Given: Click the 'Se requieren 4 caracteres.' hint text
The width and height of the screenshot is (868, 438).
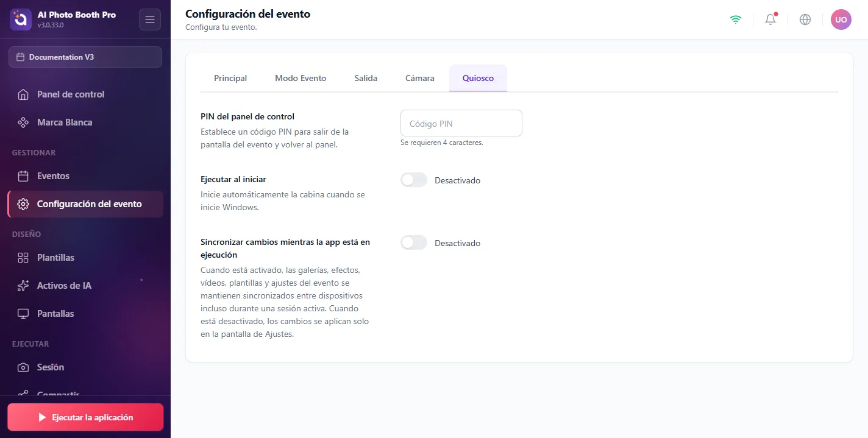Looking at the screenshot, I should (x=442, y=143).
